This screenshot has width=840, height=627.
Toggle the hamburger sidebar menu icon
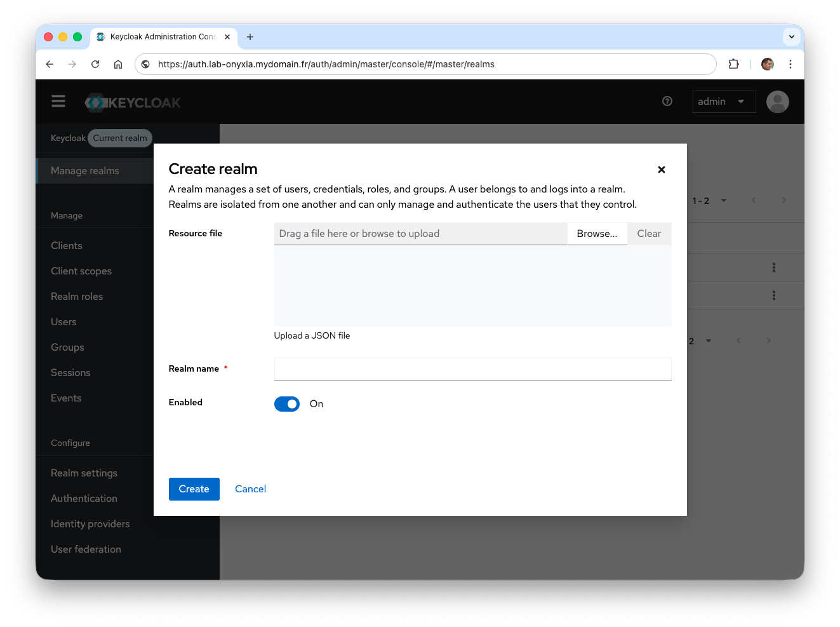58,102
